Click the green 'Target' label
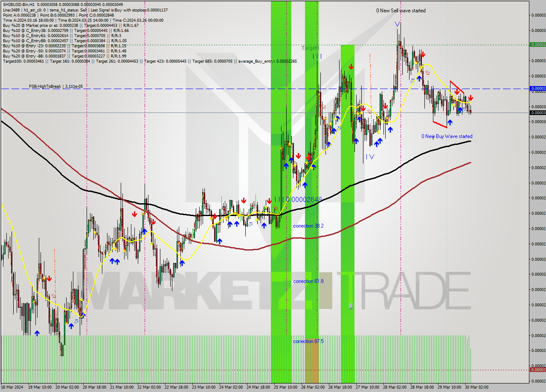This screenshot has width=546, height=392. click(310, 48)
